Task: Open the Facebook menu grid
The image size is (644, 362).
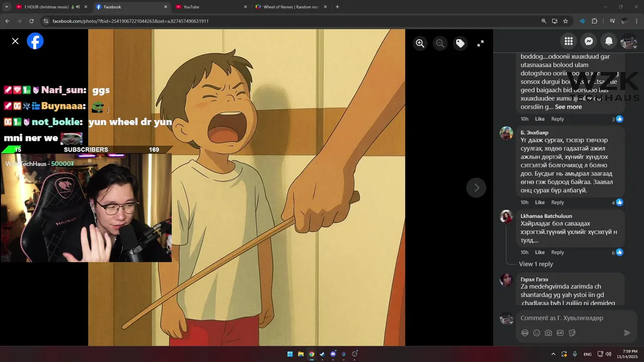Action: coord(569,41)
